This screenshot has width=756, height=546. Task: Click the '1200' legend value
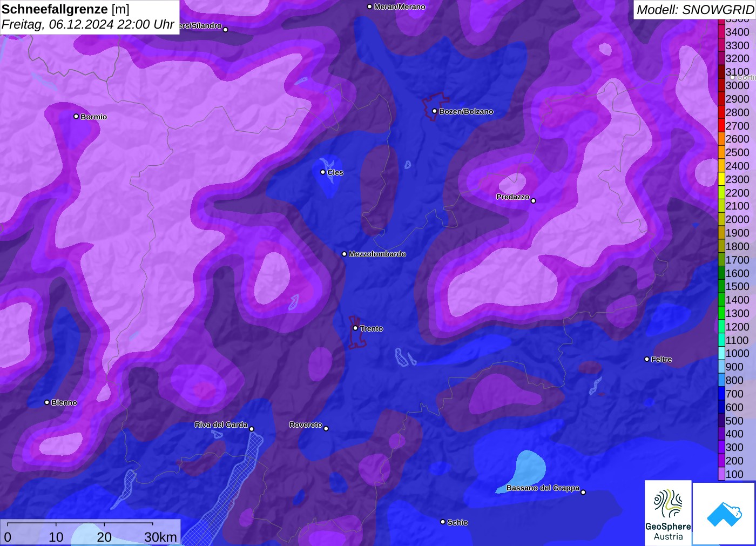click(737, 327)
